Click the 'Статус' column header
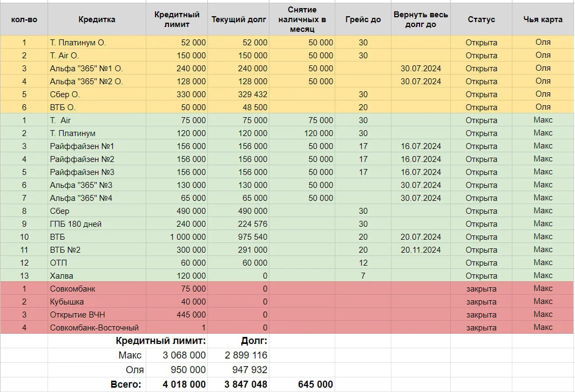575x392 pixels. pyautogui.click(x=481, y=19)
